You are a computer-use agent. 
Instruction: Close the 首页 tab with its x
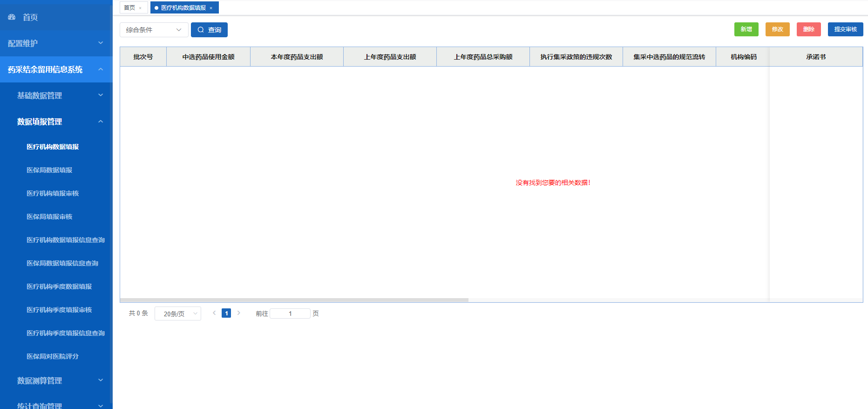click(140, 8)
